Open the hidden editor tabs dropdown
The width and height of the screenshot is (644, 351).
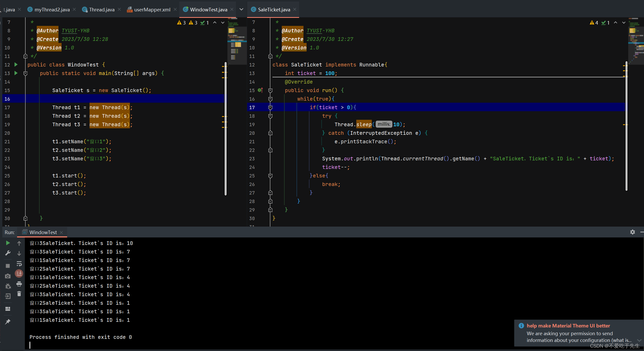(x=241, y=10)
